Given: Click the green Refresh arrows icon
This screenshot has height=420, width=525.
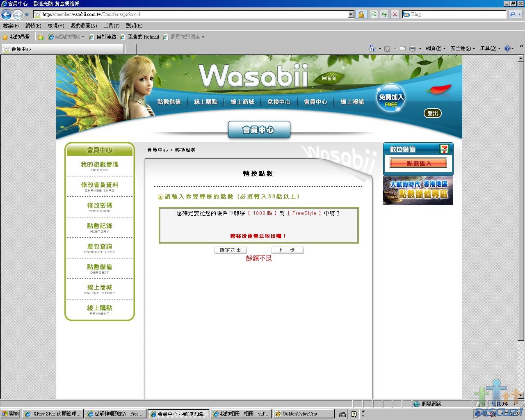Looking at the screenshot, I should (384, 14).
